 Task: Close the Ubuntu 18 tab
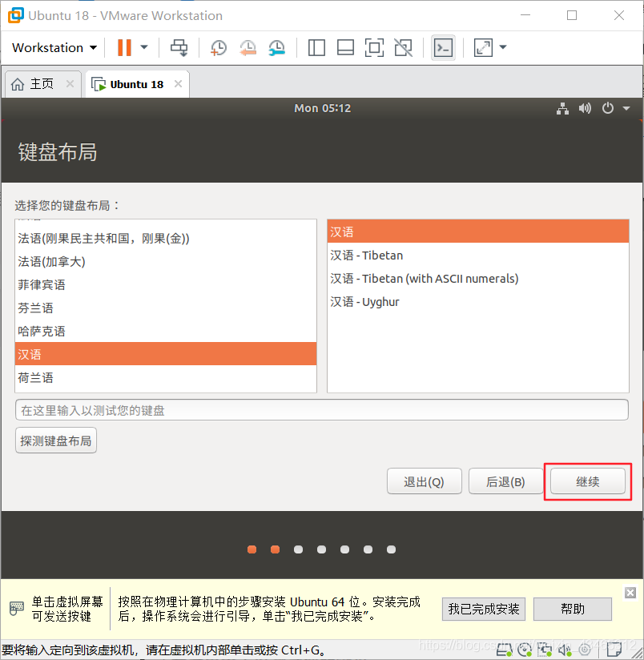[x=178, y=84]
